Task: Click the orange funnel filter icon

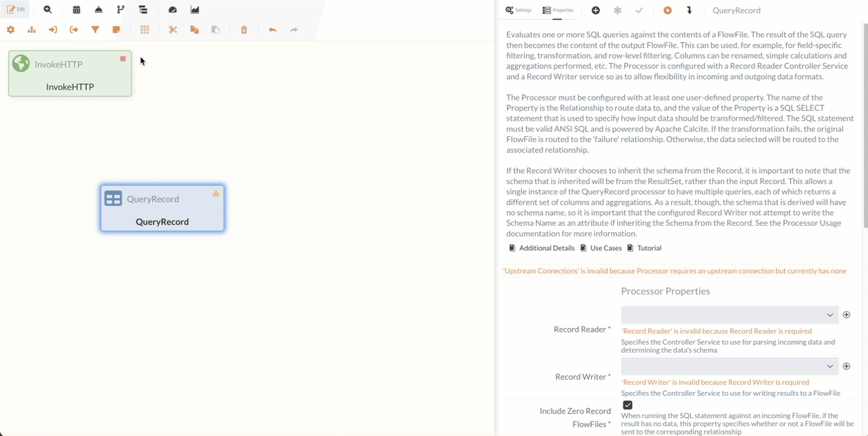Action: [x=96, y=30]
